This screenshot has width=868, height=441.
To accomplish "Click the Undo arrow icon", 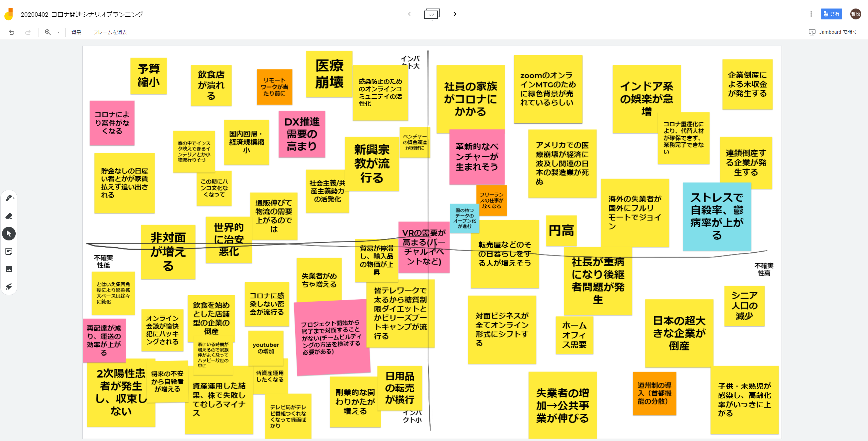I will (x=12, y=32).
